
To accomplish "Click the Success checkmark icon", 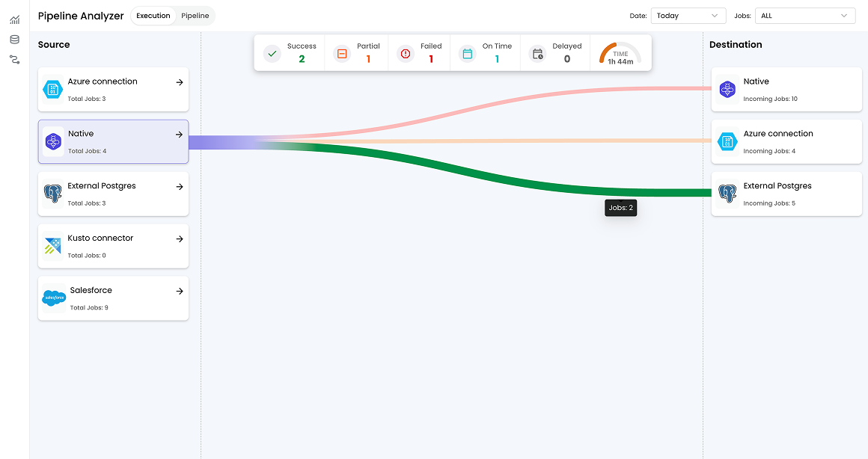I will 272,53.
